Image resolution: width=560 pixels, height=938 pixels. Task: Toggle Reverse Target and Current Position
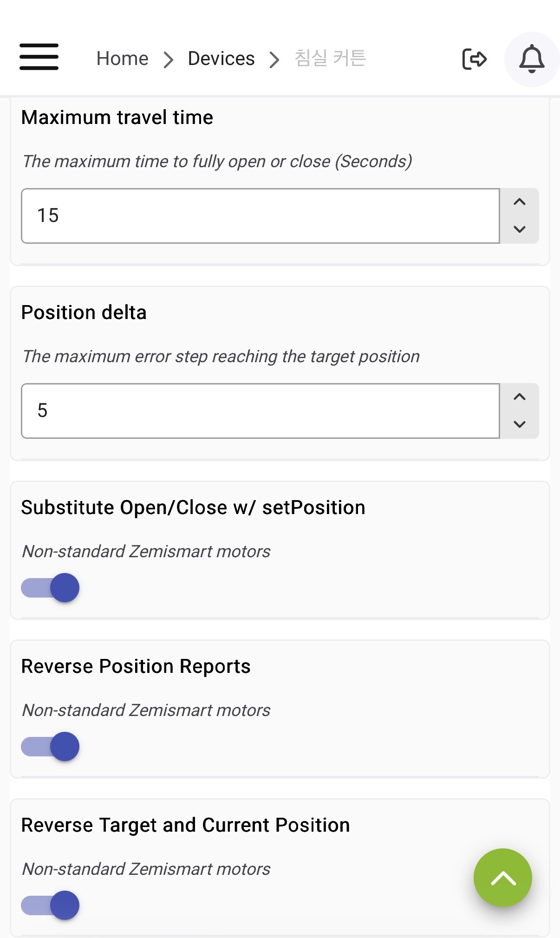point(50,905)
